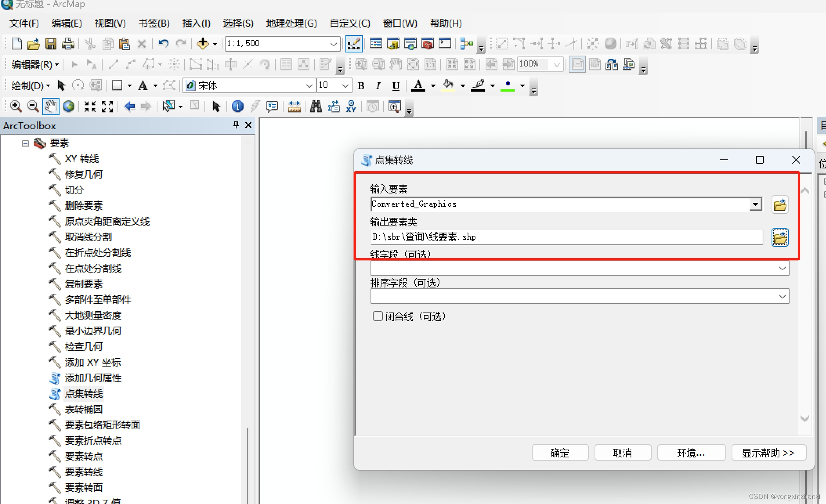Viewport: 826px width, 504px height.
Task: Open the 排序字段 dropdown
Action: point(782,296)
